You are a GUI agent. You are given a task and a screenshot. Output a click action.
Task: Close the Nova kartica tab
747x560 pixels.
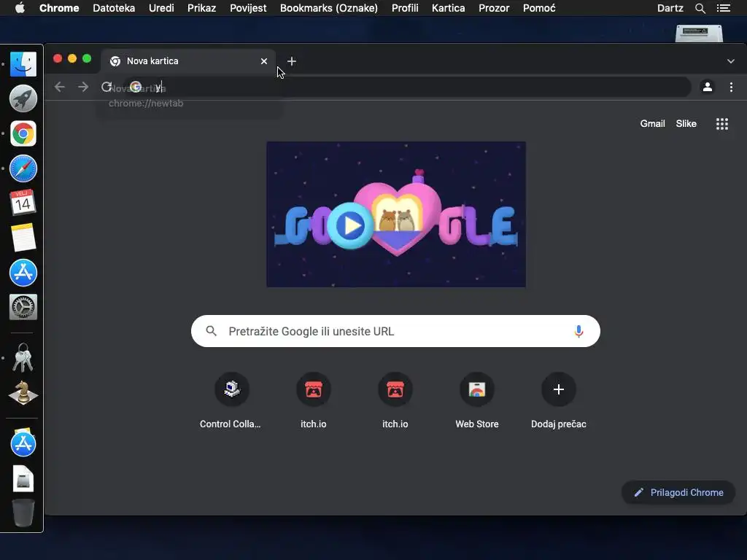(x=264, y=61)
